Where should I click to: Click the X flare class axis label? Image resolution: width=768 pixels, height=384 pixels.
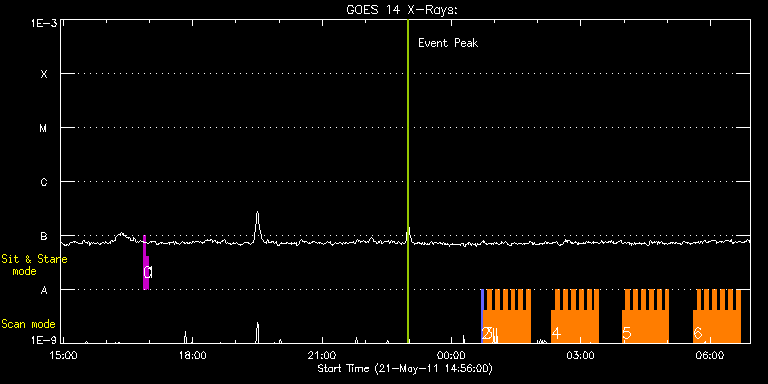tap(44, 74)
